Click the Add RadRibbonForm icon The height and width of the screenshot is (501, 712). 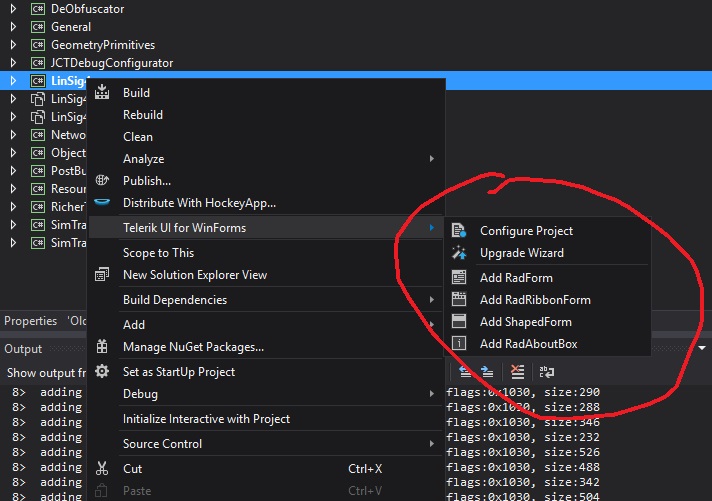pos(459,300)
